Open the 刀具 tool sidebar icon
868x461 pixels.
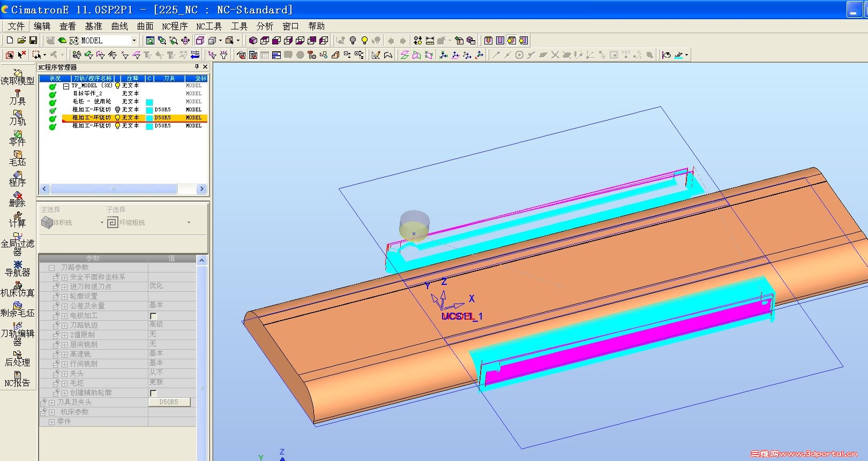tap(17, 97)
